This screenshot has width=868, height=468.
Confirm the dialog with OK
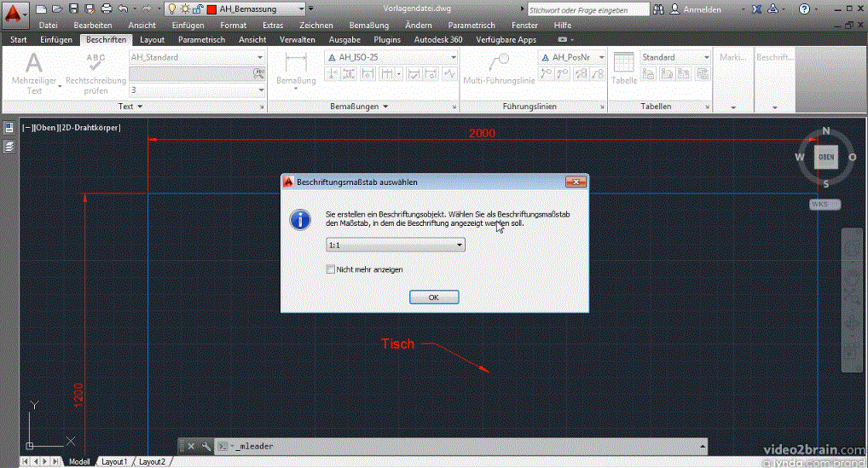[x=433, y=297]
